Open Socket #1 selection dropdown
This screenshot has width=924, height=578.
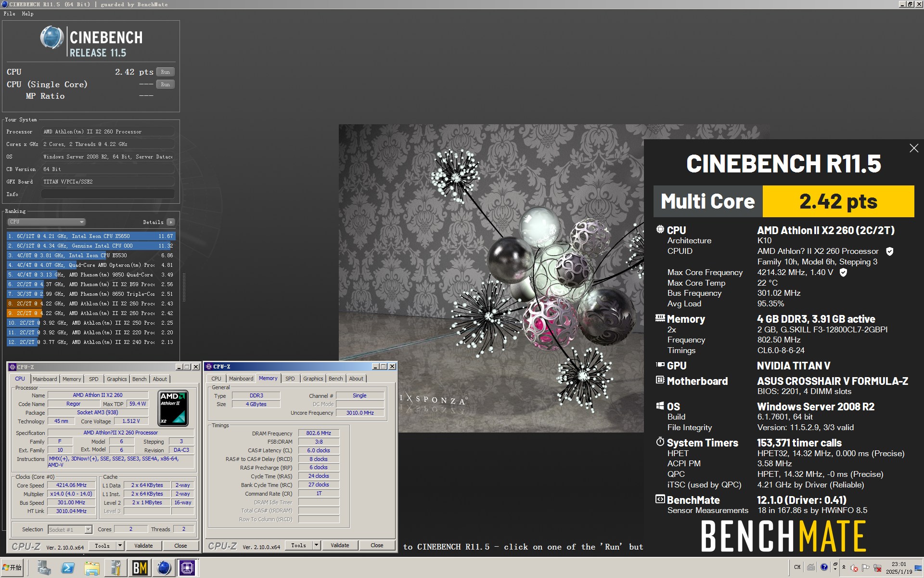(x=70, y=530)
